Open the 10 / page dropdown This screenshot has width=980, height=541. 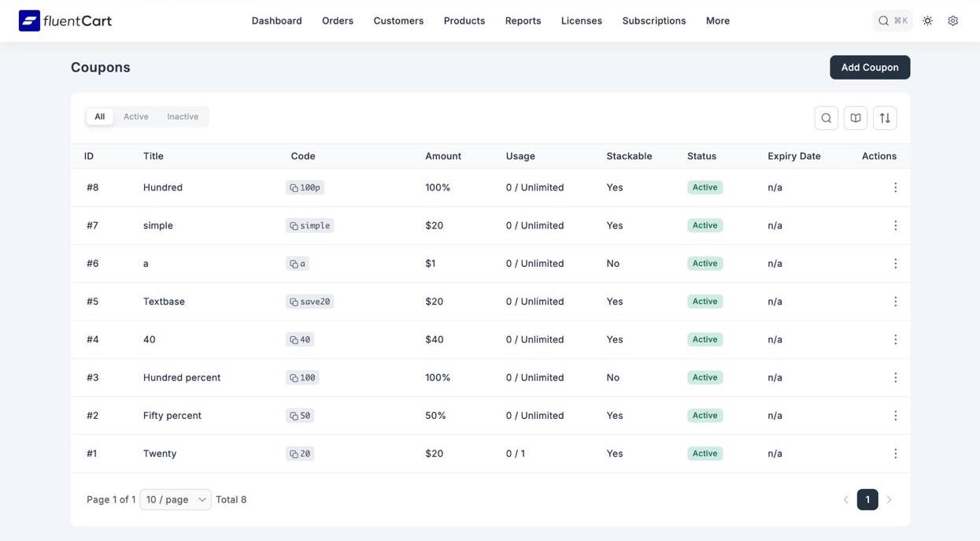coord(176,499)
